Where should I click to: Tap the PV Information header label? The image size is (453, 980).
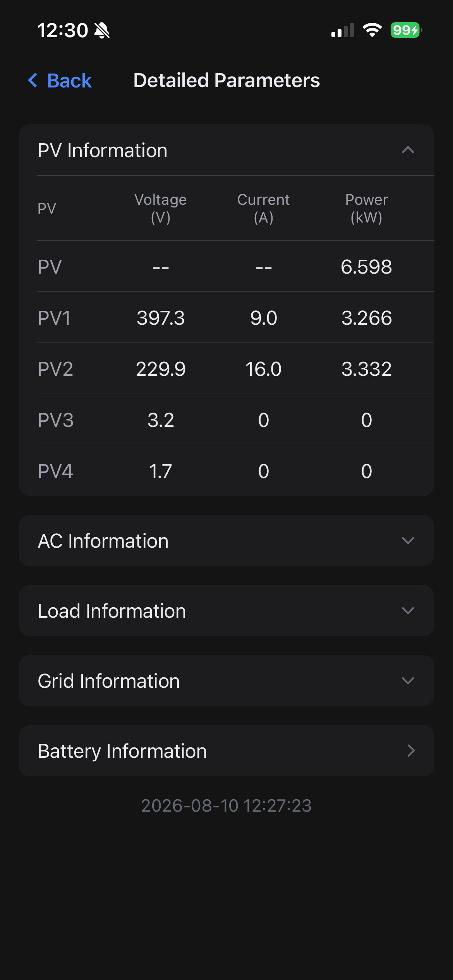pyautogui.click(x=103, y=150)
